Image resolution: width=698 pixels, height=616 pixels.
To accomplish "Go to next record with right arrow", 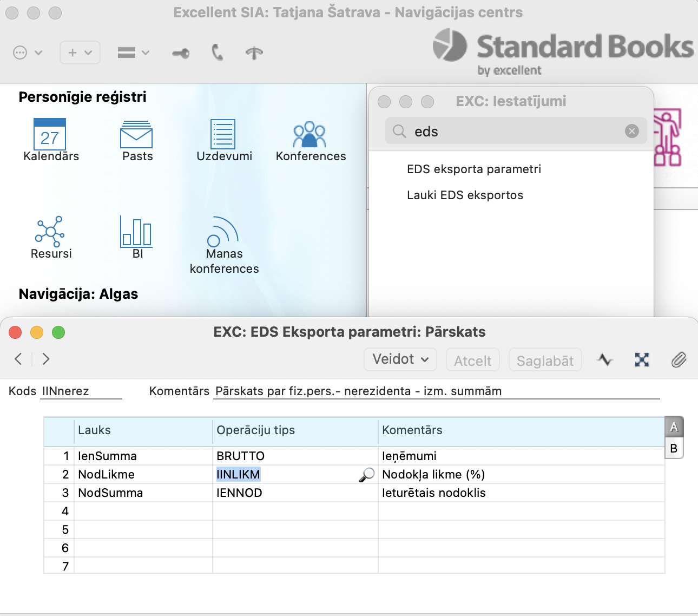I will tap(46, 359).
